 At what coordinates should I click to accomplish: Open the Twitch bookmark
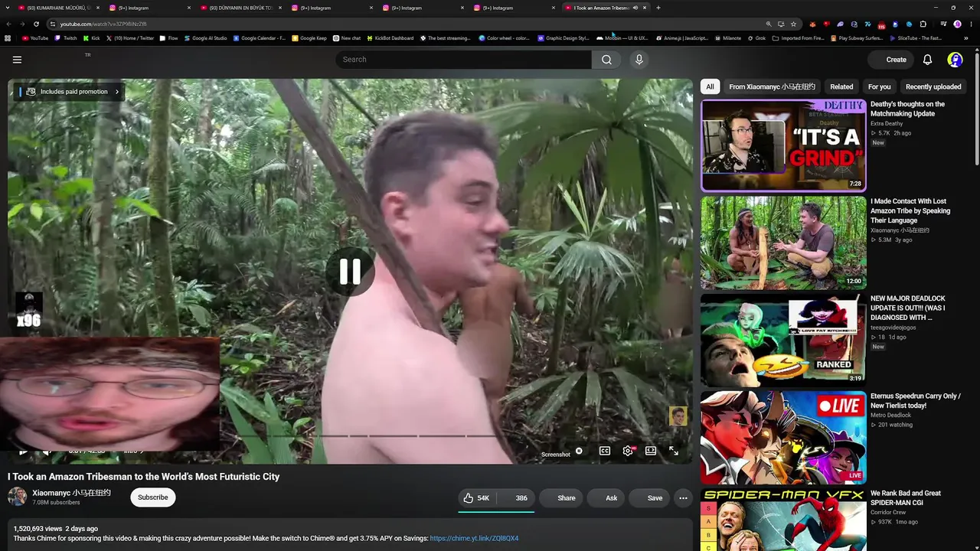pos(66,37)
